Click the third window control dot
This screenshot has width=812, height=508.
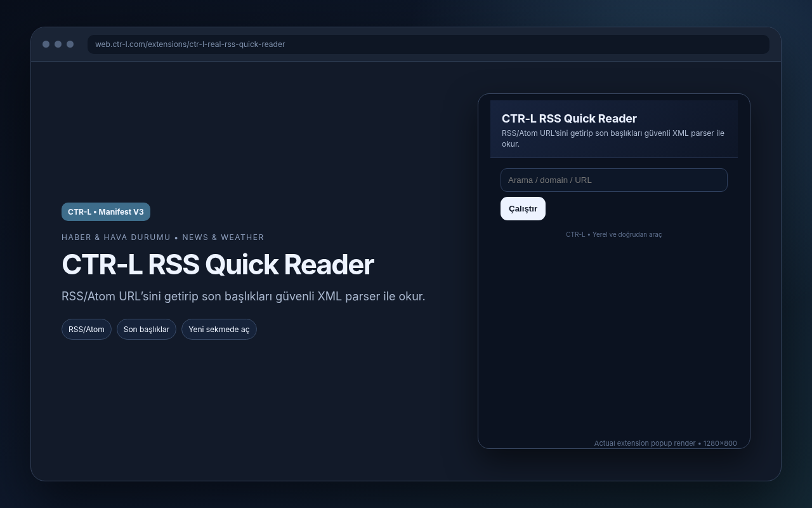pyautogui.click(x=70, y=44)
